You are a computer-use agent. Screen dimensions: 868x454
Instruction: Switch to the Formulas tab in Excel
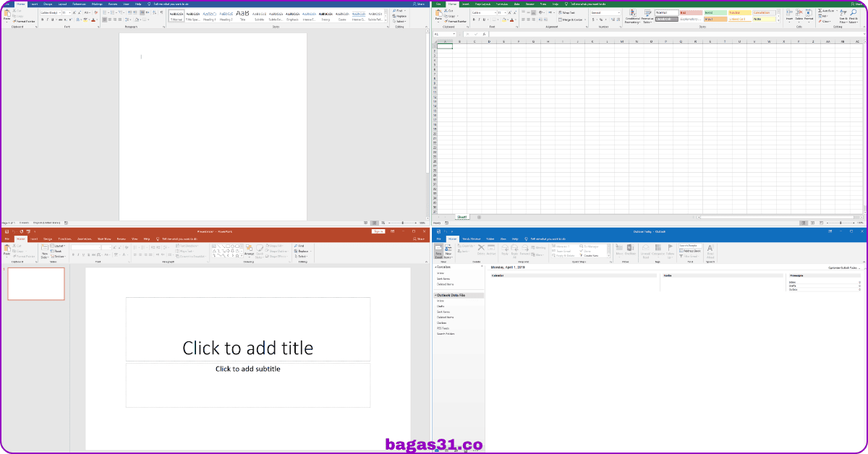[x=501, y=4]
